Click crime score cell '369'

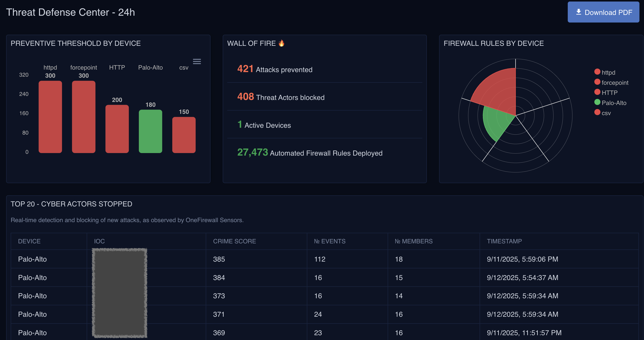click(x=219, y=333)
